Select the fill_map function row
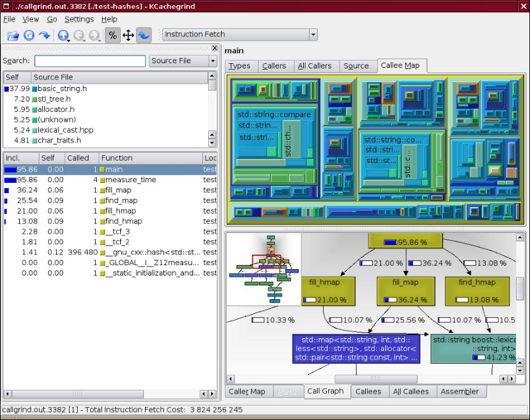This screenshot has width=530, height=420. (110, 190)
